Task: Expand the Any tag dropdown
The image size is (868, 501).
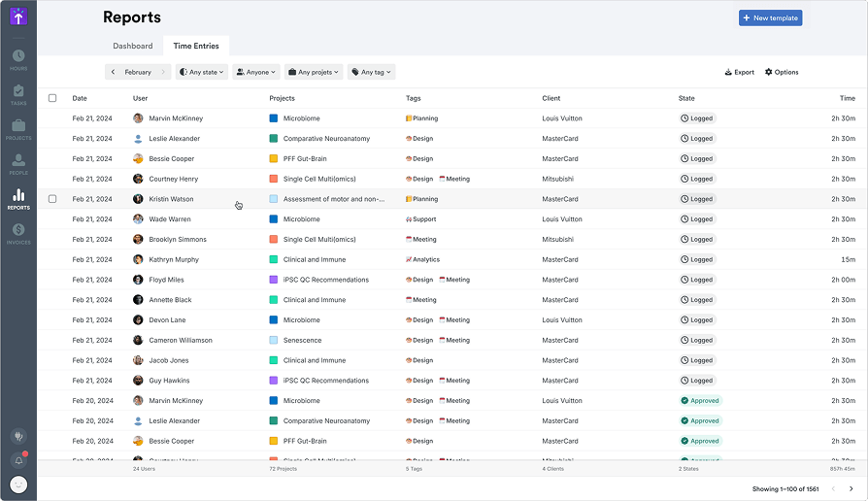Action: click(x=372, y=72)
